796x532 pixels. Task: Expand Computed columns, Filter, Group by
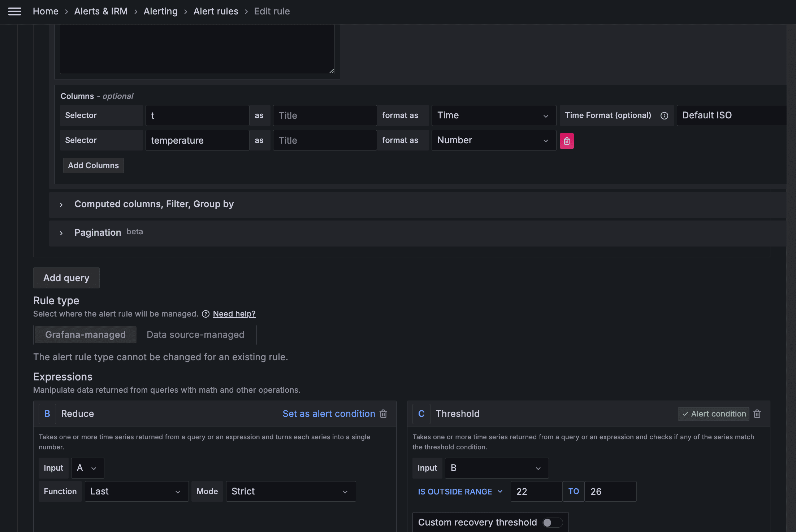(x=154, y=204)
